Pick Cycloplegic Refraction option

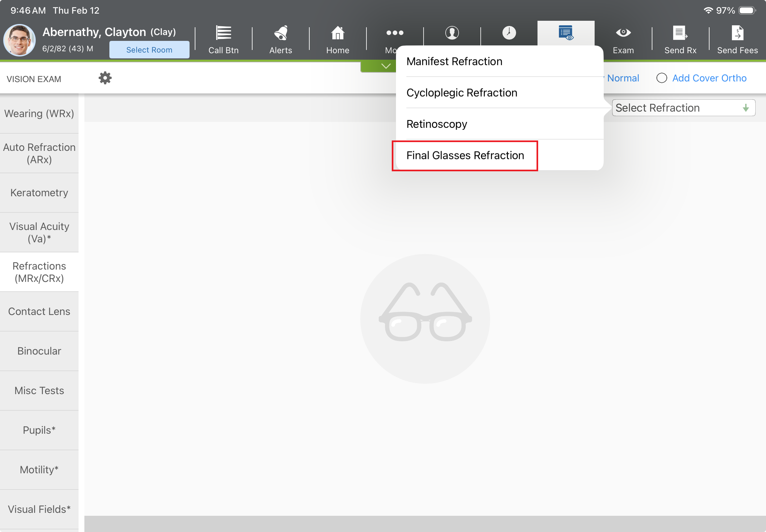click(462, 93)
